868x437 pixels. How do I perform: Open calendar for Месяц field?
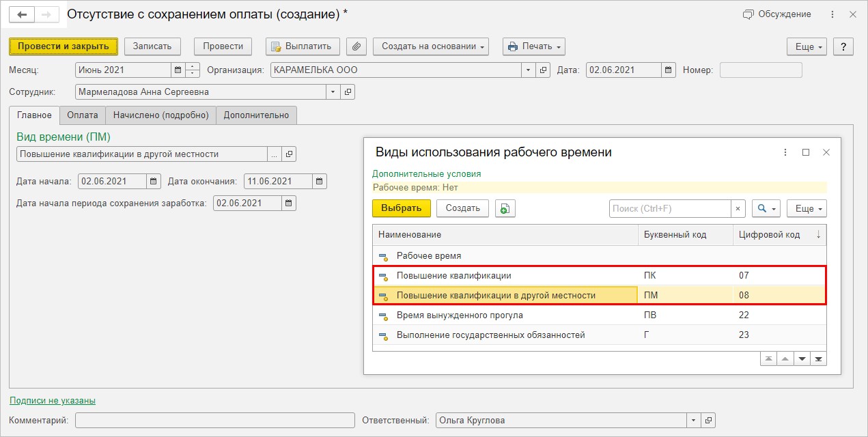tap(178, 70)
